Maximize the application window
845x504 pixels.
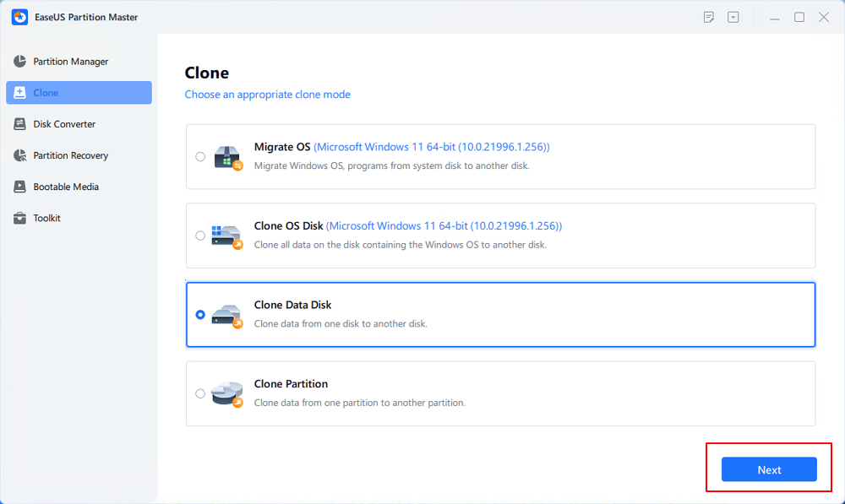coord(799,17)
